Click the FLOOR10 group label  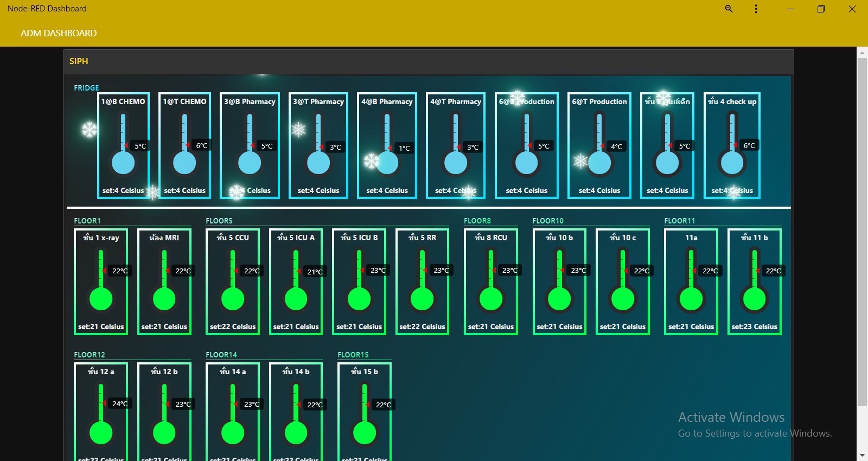tap(548, 221)
